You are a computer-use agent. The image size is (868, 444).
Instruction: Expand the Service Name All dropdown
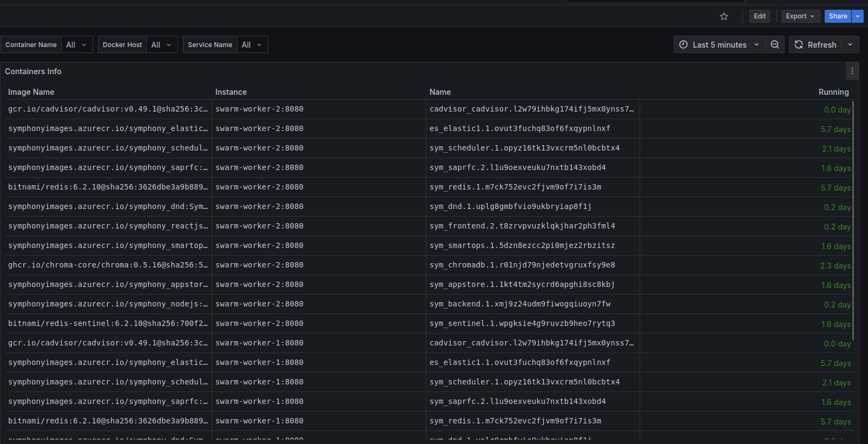tap(252, 44)
